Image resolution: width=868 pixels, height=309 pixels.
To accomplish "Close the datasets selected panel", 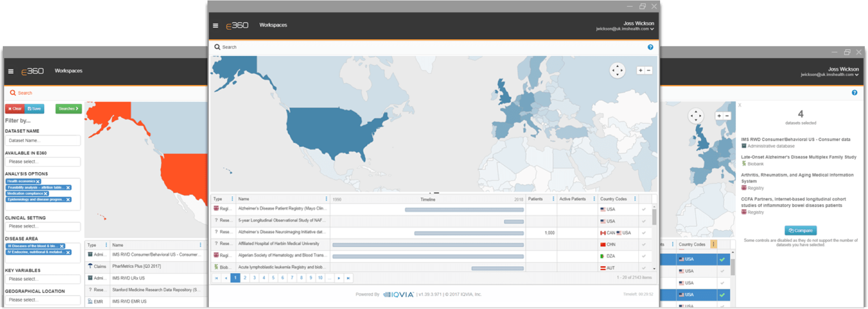I will (x=740, y=105).
